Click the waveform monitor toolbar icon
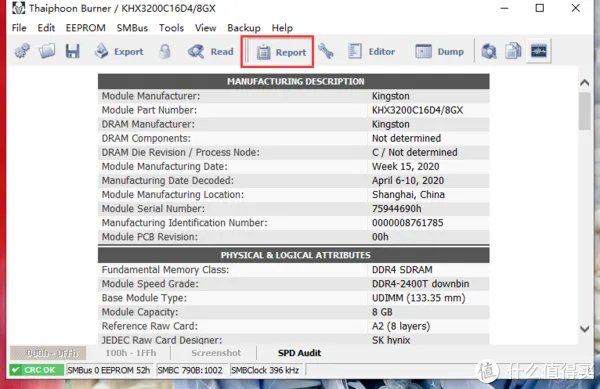600x389 pixels. click(538, 51)
